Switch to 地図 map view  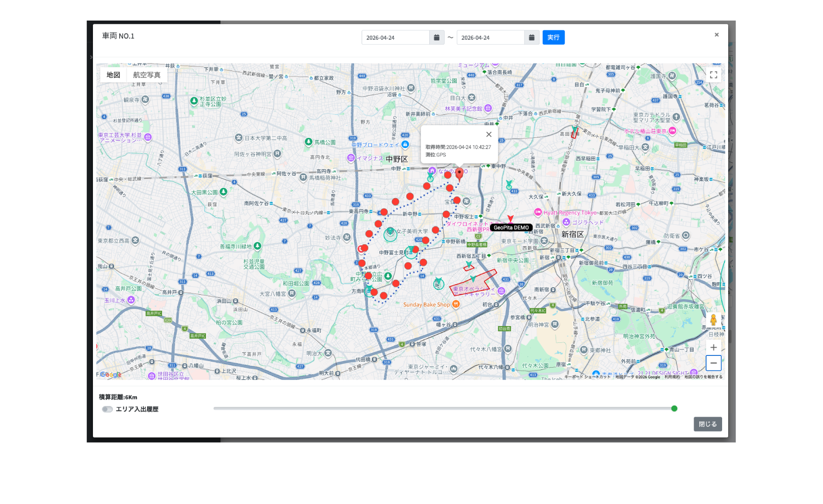(x=114, y=75)
